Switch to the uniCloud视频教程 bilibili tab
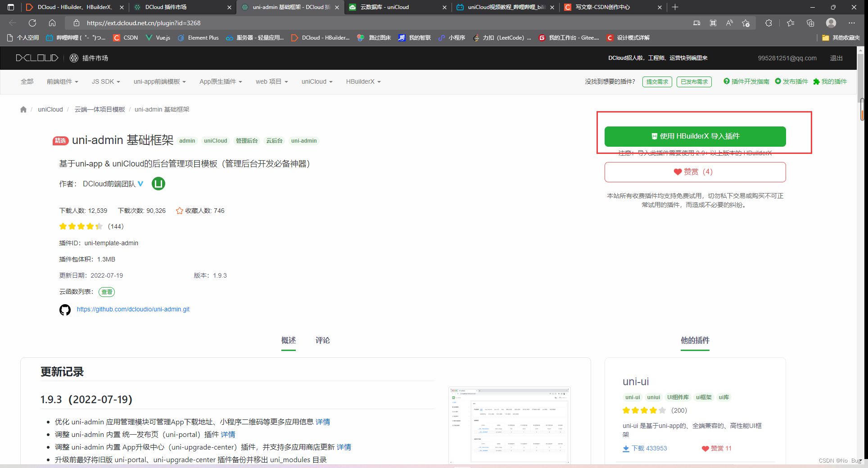Image resolution: width=868 pixels, height=468 pixels. tap(505, 7)
